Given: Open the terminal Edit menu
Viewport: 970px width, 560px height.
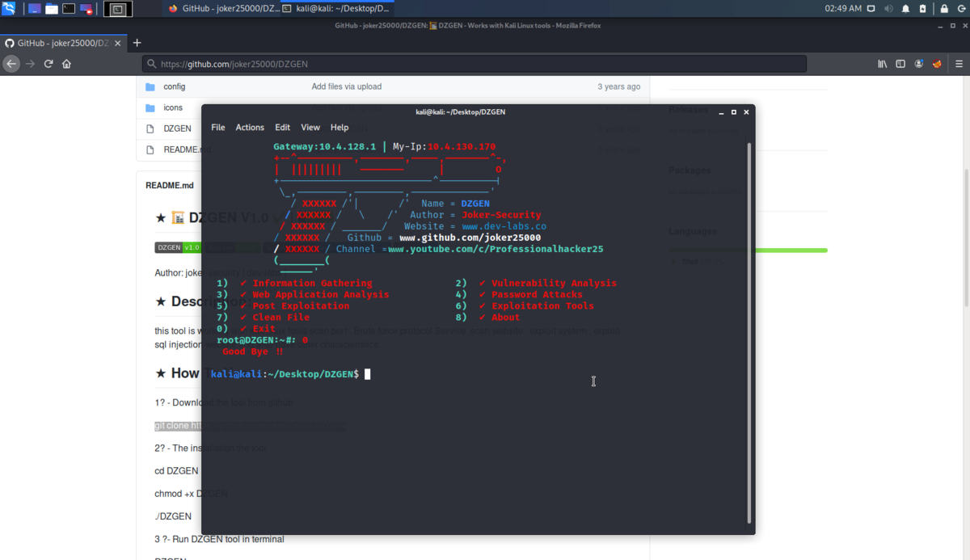Looking at the screenshot, I should [x=282, y=128].
